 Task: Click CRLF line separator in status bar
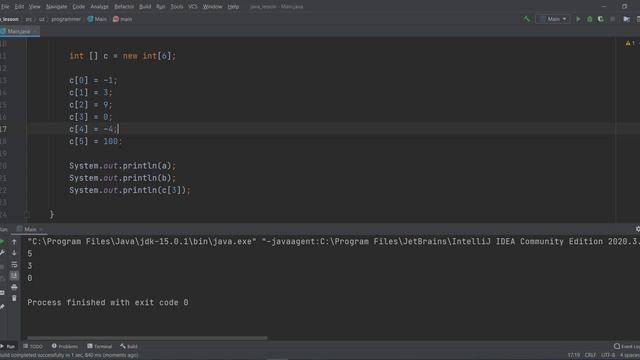(x=590, y=355)
